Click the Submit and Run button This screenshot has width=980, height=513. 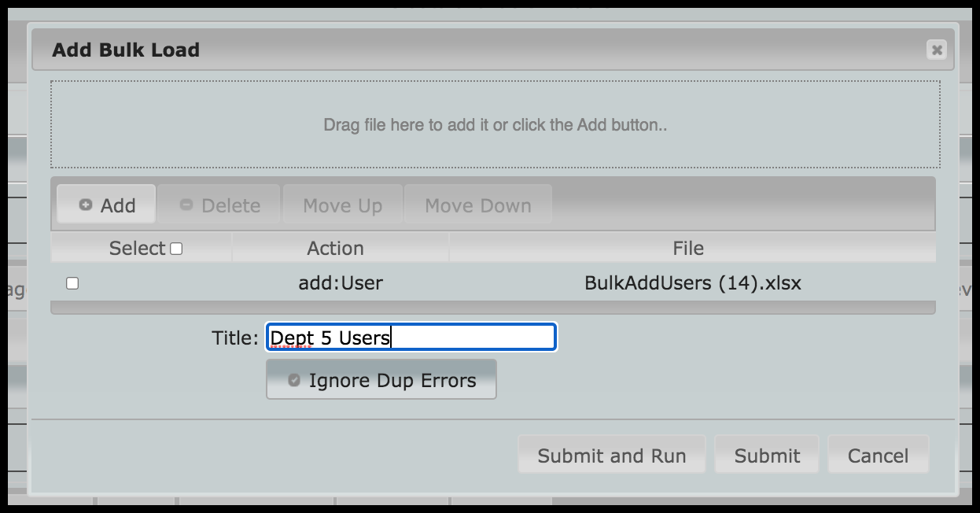point(612,455)
